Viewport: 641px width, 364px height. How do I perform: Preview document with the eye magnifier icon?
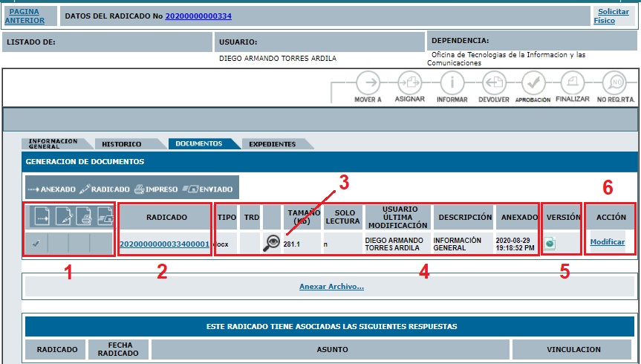272,242
